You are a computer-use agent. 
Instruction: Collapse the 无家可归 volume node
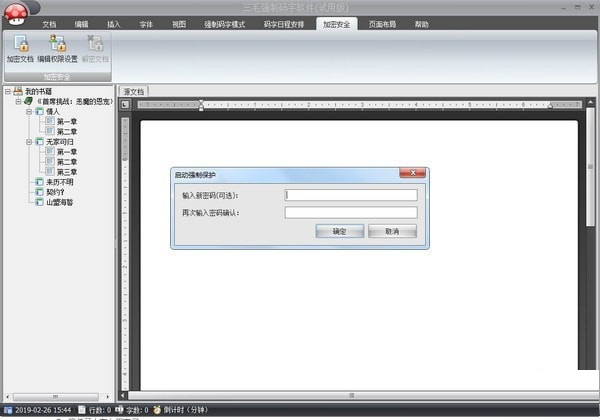29,142
